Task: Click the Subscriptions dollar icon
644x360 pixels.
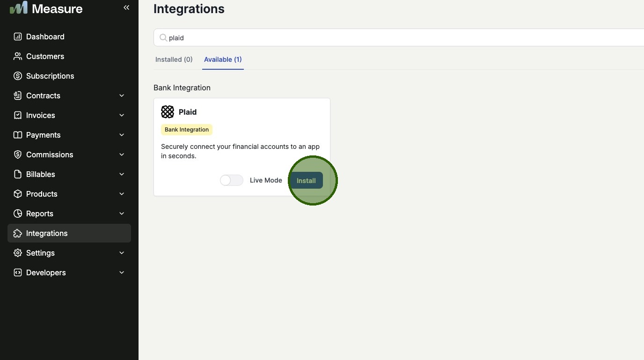Action: coord(18,76)
